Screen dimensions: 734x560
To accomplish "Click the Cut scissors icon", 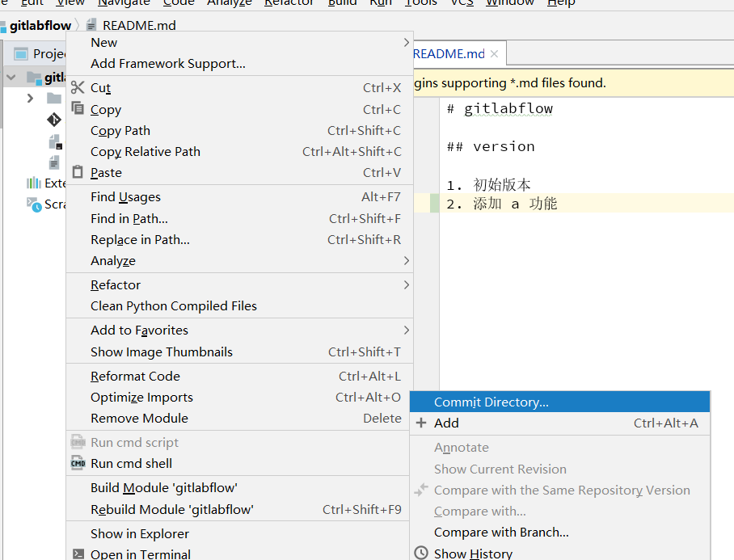I will tap(78, 87).
